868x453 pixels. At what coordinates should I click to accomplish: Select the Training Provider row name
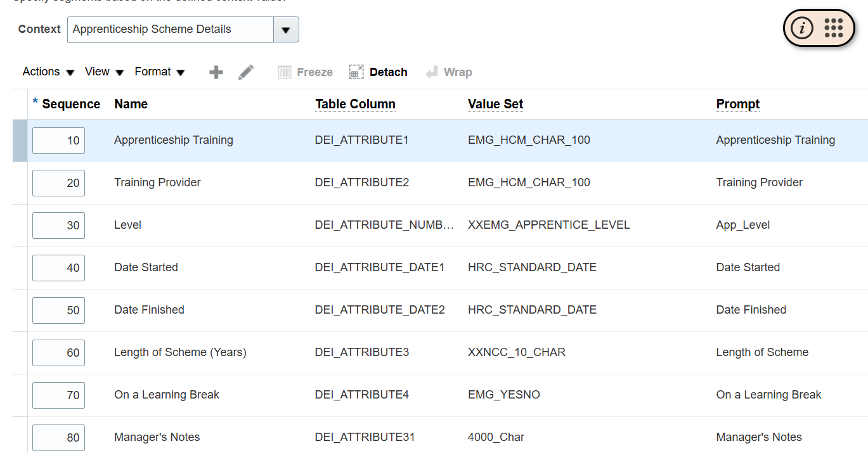[157, 182]
